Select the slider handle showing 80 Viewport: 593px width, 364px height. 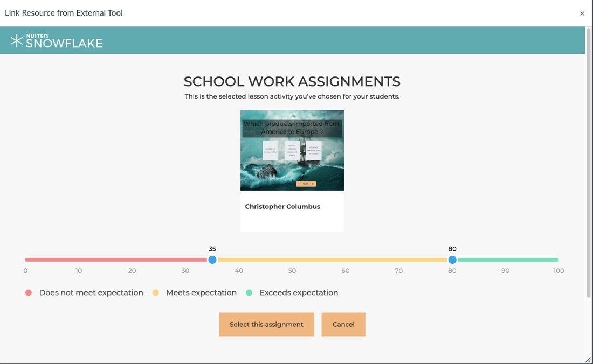[x=452, y=260]
